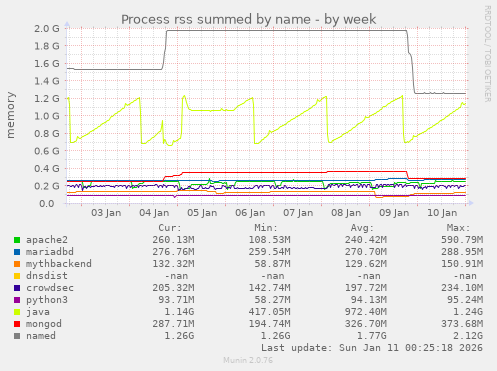Click the '05 Jan' x-axis label
The image size is (497, 371).
[202, 213]
